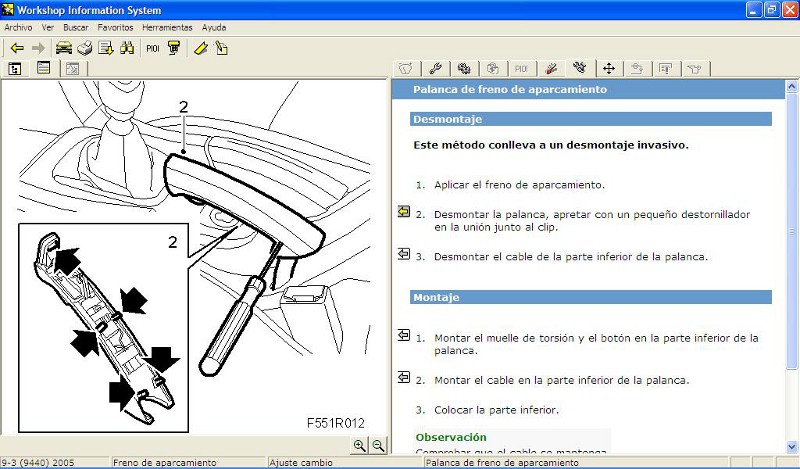The width and height of the screenshot is (800, 469).
Task: Open the Herramientas menu
Action: click(x=167, y=28)
